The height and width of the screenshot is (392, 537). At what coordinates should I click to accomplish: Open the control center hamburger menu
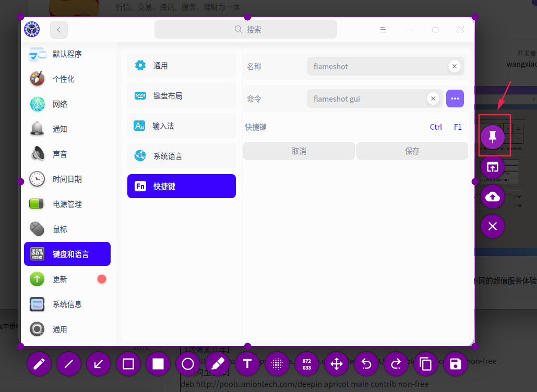[x=383, y=30]
